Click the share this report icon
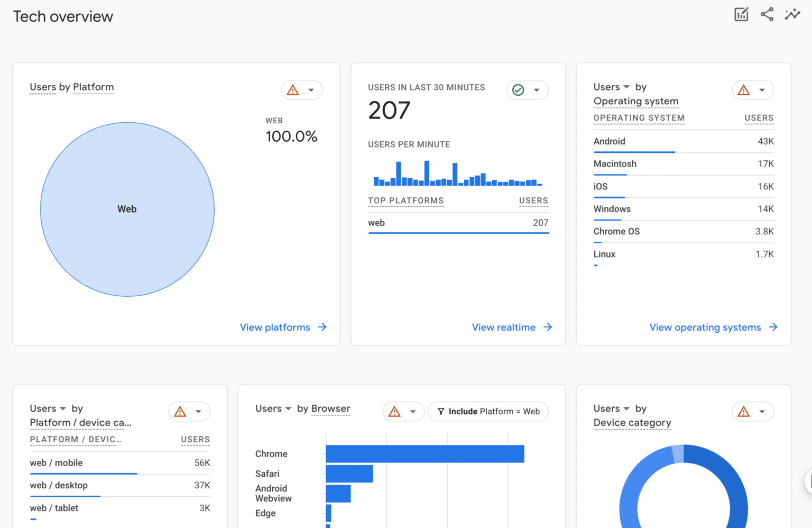Image resolution: width=812 pixels, height=528 pixels. [767, 14]
